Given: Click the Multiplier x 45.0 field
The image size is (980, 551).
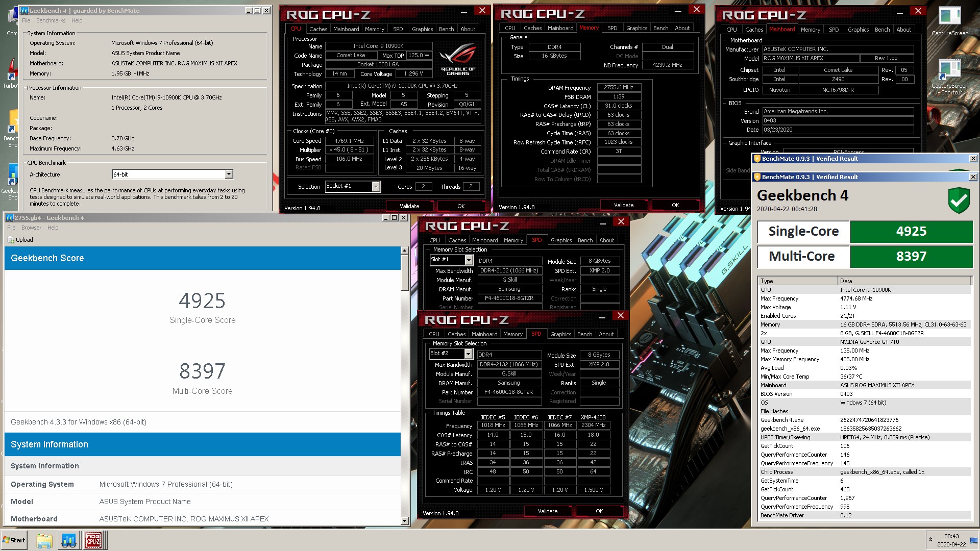Looking at the screenshot, I should (349, 150).
